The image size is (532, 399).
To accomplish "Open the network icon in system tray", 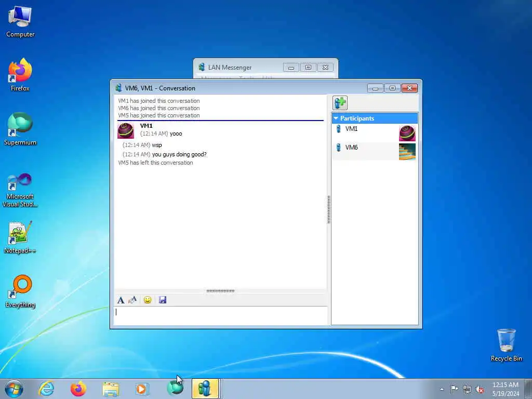I will click(467, 389).
